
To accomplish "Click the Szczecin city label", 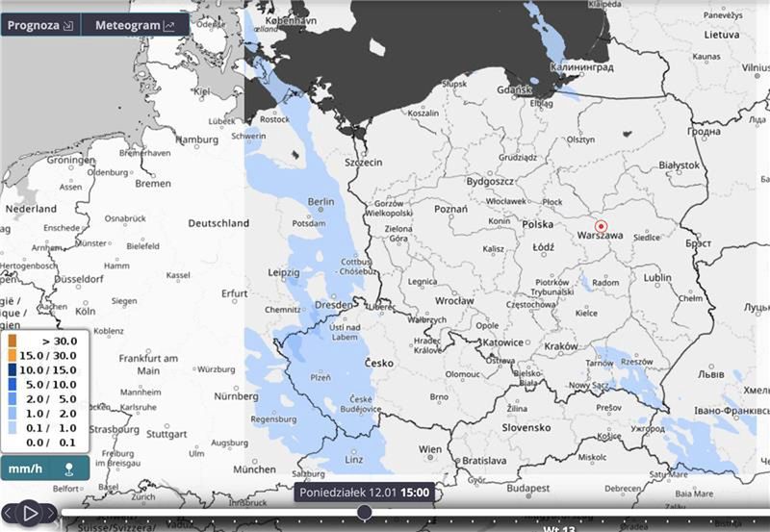I will coord(364,163).
